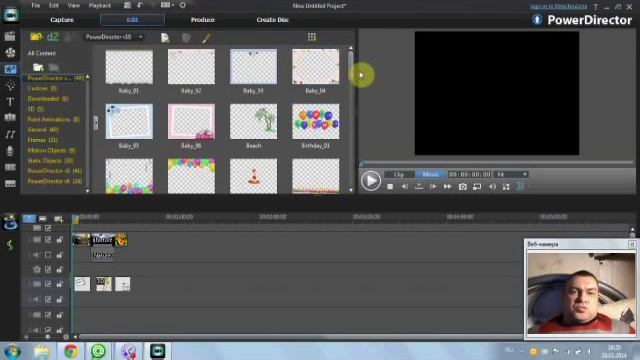The width and height of the screenshot is (640, 360).
Task: Select the PiP Objects Room icon
Action: point(10,69)
